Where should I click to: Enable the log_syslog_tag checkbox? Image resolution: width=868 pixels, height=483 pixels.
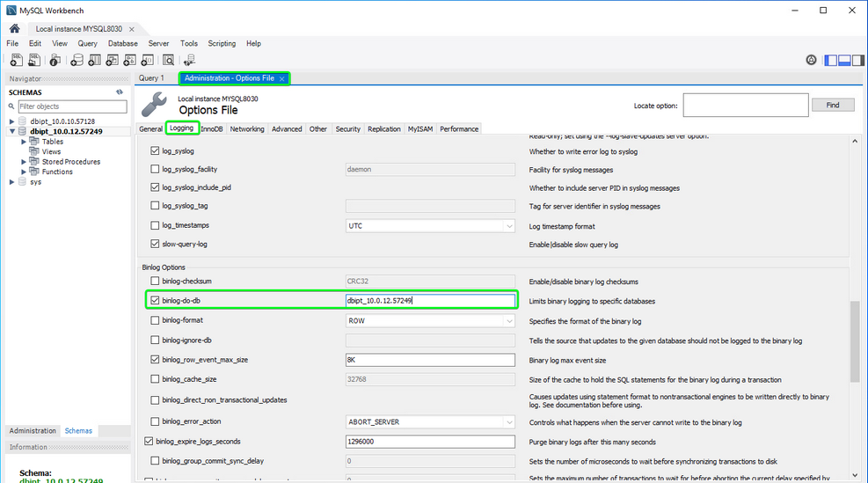click(155, 206)
